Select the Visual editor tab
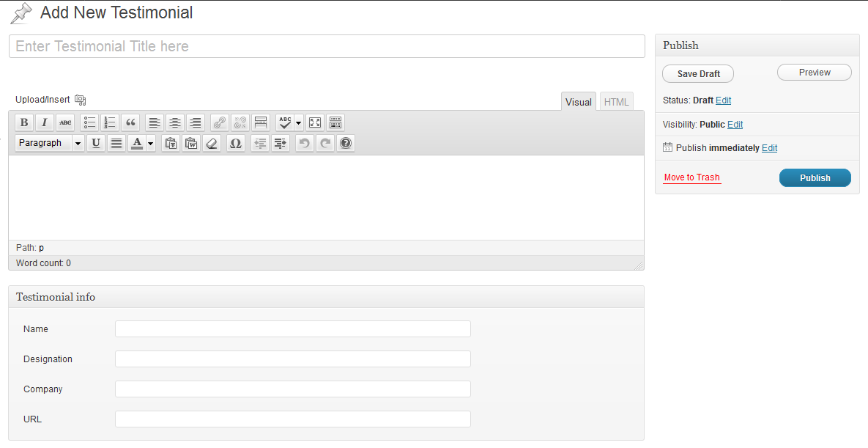The height and width of the screenshot is (448, 868). (579, 102)
